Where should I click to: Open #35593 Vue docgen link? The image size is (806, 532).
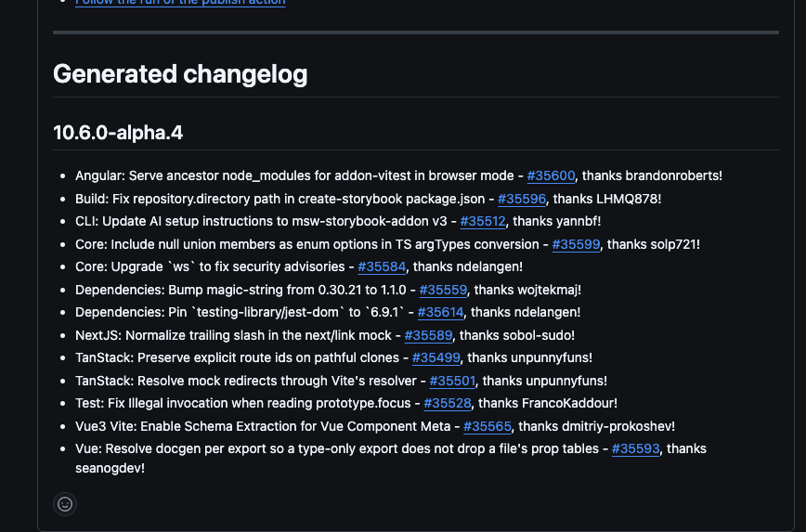coord(635,448)
